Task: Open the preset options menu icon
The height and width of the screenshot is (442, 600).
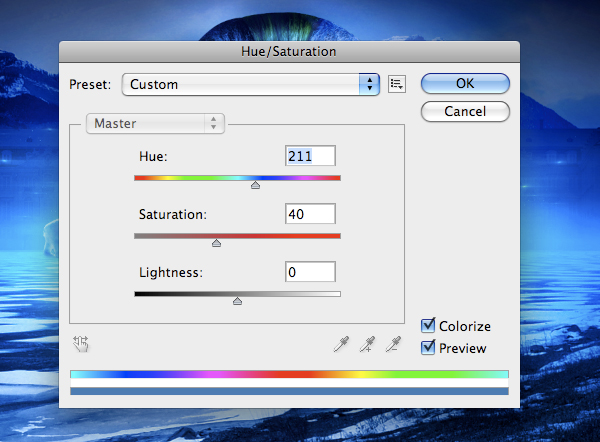Action: pyautogui.click(x=397, y=84)
